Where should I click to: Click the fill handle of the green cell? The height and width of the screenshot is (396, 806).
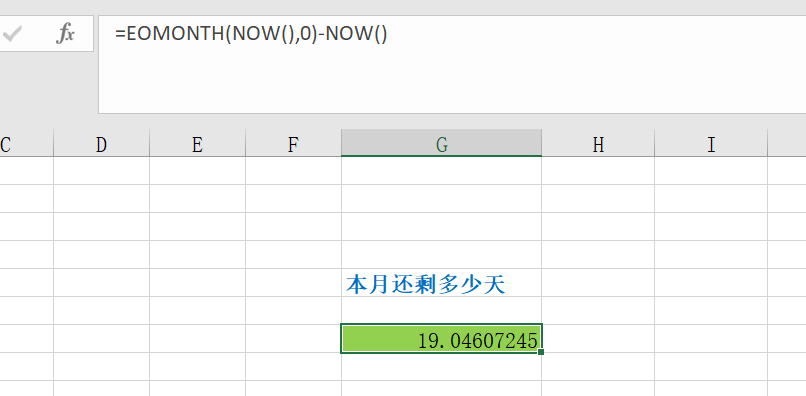click(x=540, y=352)
